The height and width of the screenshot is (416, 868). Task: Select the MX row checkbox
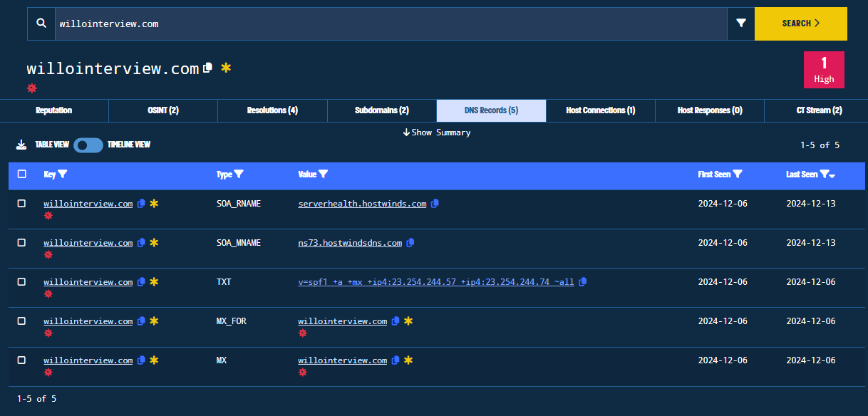pyautogui.click(x=21, y=360)
